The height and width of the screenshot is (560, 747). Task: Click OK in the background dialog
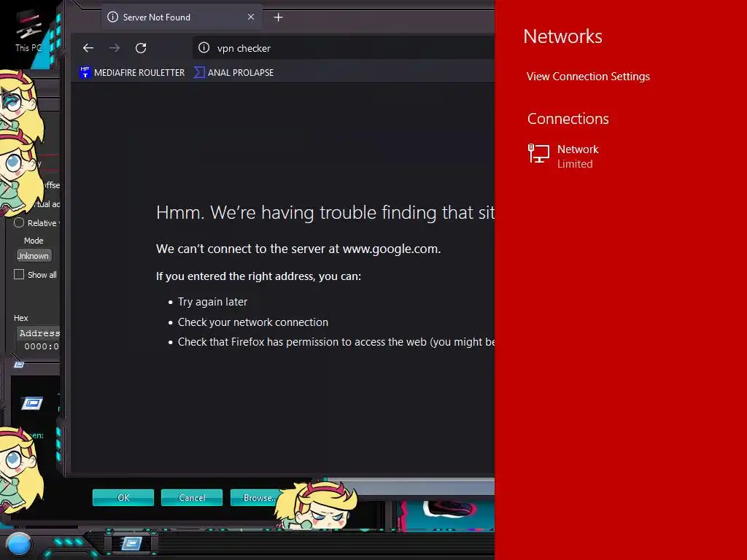point(123,497)
